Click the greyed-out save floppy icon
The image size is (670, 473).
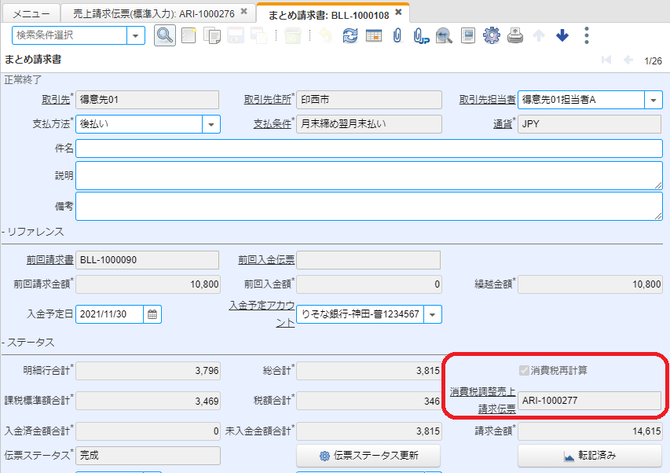(x=235, y=35)
